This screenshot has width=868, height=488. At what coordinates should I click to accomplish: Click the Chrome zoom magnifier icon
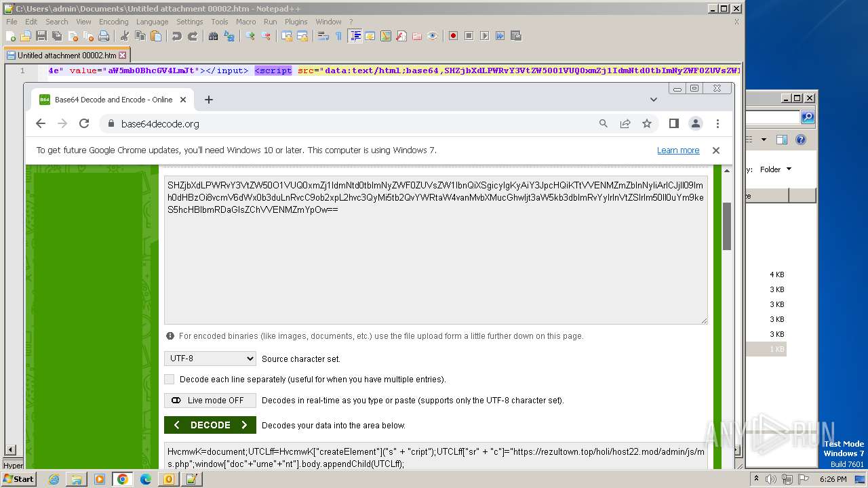click(604, 123)
